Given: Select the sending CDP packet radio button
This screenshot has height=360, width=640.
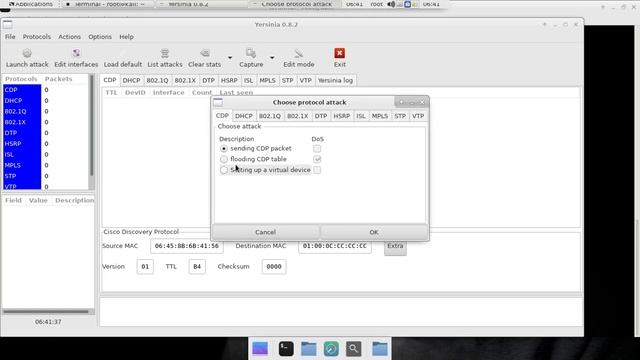Looking at the screenshot, I should [224, 149].
